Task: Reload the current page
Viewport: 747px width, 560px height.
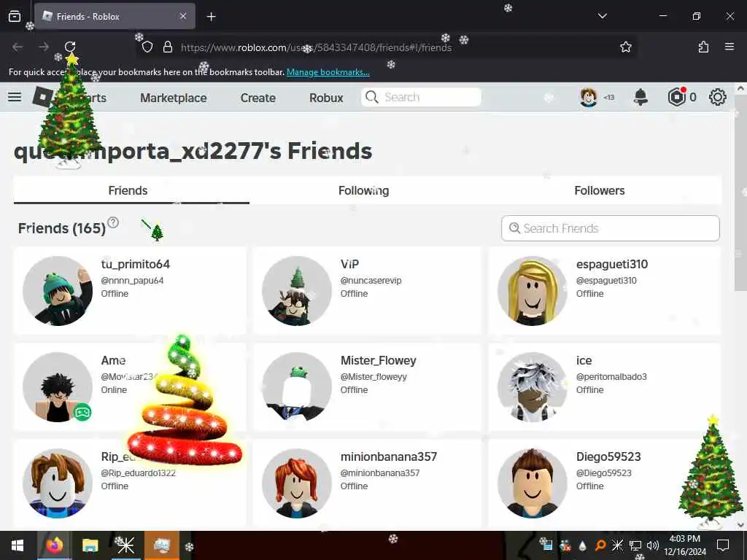Action: click(x=70, y=47)
